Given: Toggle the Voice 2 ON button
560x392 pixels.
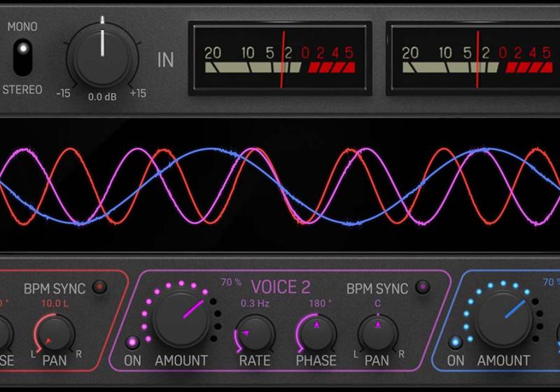Looking at the screenshot, I should click(x=132, y=342).
